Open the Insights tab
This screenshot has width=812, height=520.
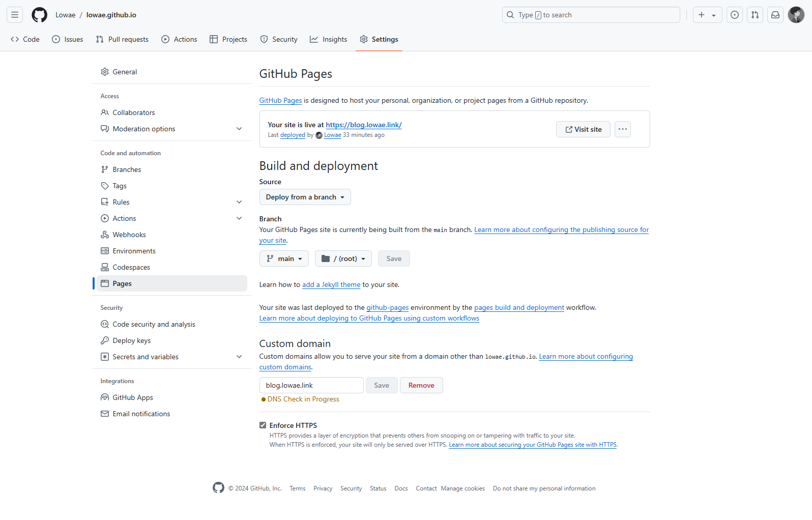pos(329,39)
